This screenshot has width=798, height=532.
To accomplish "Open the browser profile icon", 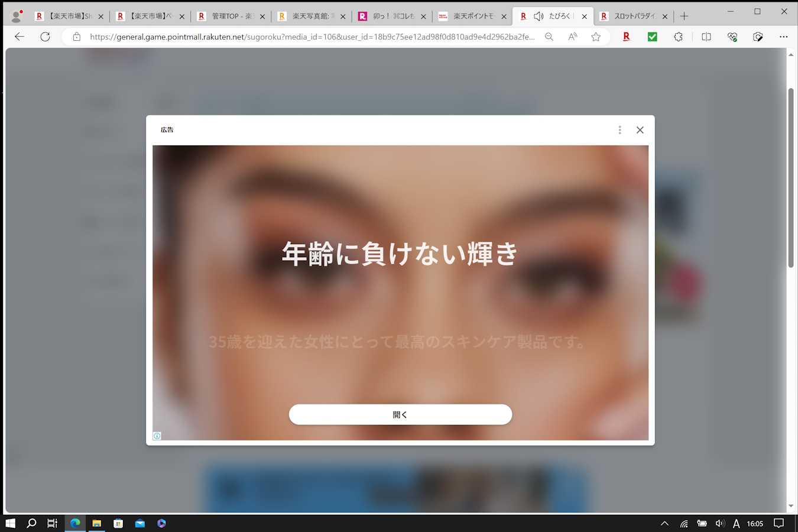I will tap(17, 16).
